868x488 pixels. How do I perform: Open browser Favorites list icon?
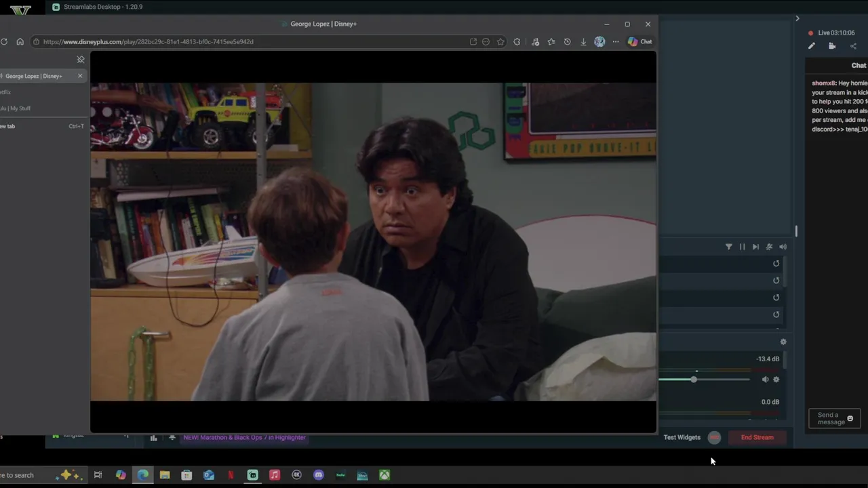[551, 41]
